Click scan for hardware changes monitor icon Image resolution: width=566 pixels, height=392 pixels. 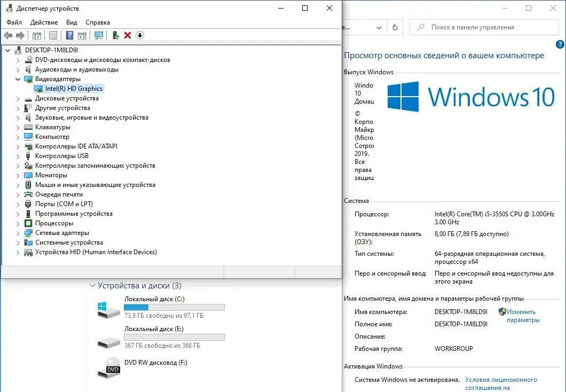(99, 35)
